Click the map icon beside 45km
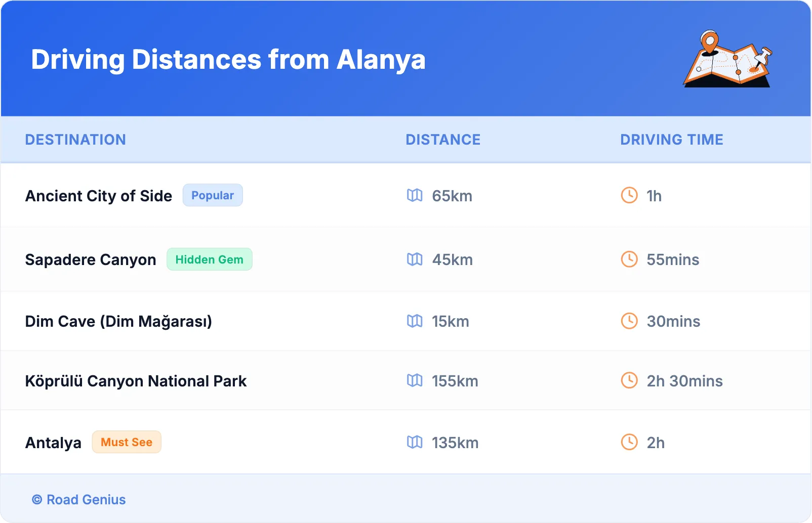This screenshot has height=523, width=812. pyautogui.click(x=415, y=259)
